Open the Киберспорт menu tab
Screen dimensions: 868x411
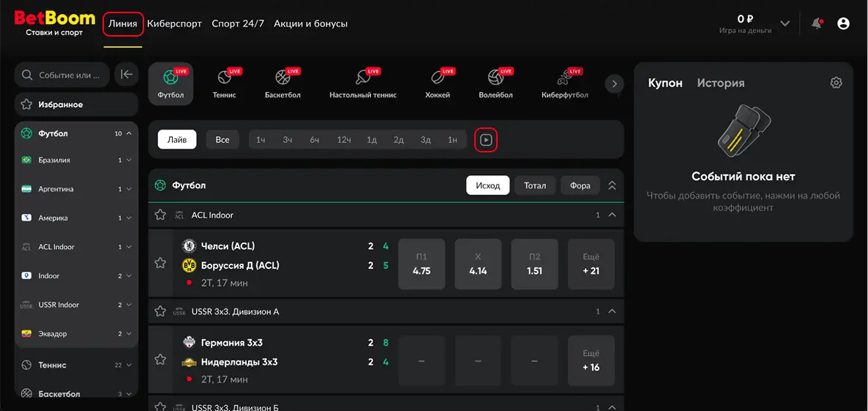pyautogui.click(x=174, y=23)
